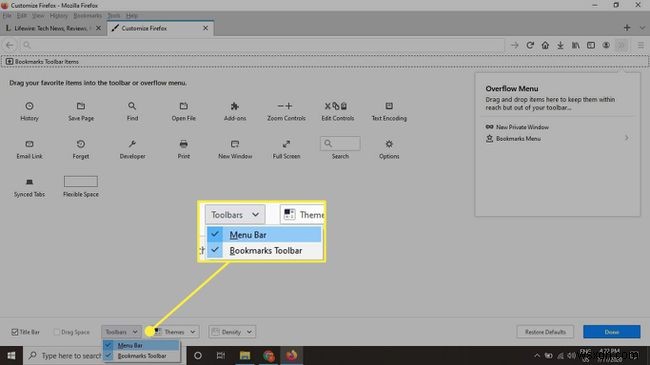The width and height of the screenshot is (650, 365).
Task: Open the Edit menu
Action: coord(22,16)
